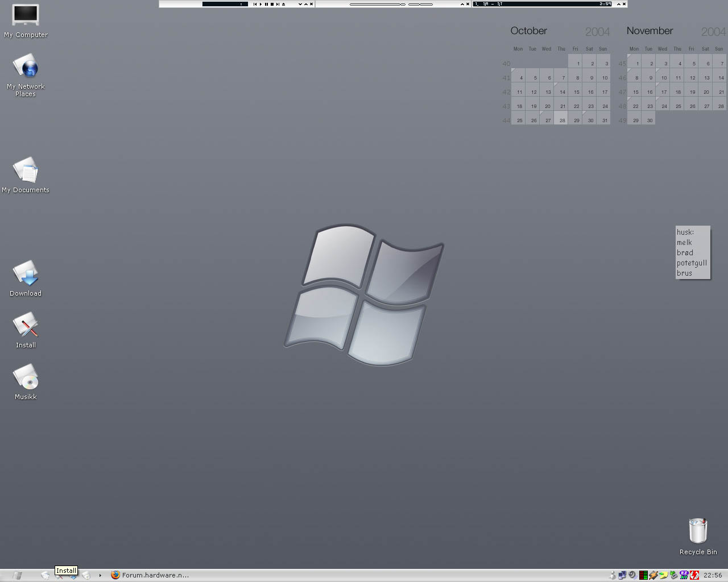Adjust the short balance slider in the top bar
This screenshot has height=582, width=728.
pyautogui.click(x=421, y=4)
